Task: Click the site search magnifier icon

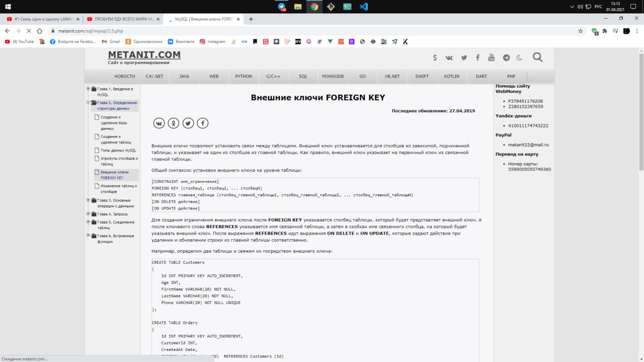Action: click(537, 57)
